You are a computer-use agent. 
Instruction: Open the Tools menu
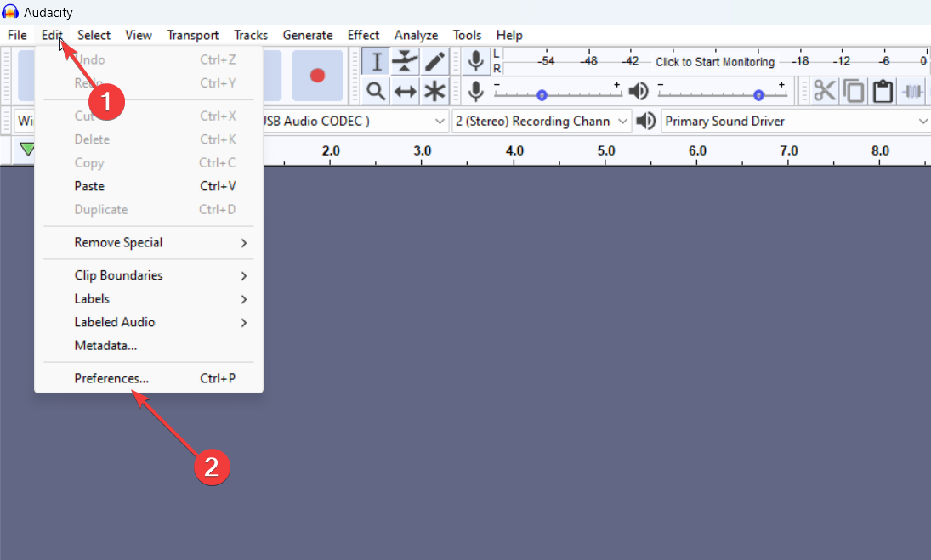click(467, 35)
